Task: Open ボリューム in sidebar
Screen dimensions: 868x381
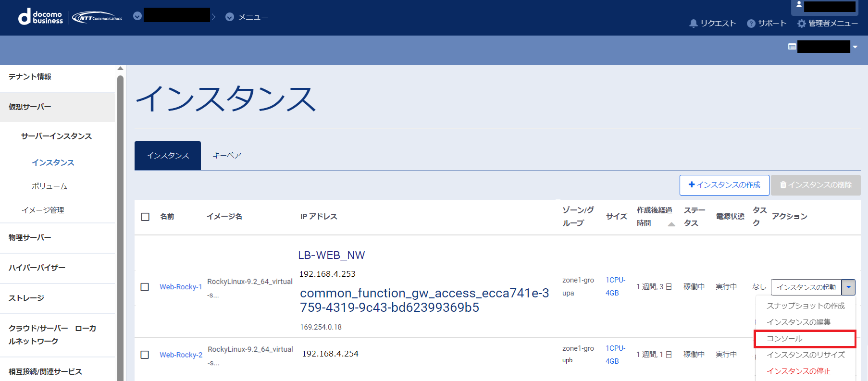Action: click(50, 186)
